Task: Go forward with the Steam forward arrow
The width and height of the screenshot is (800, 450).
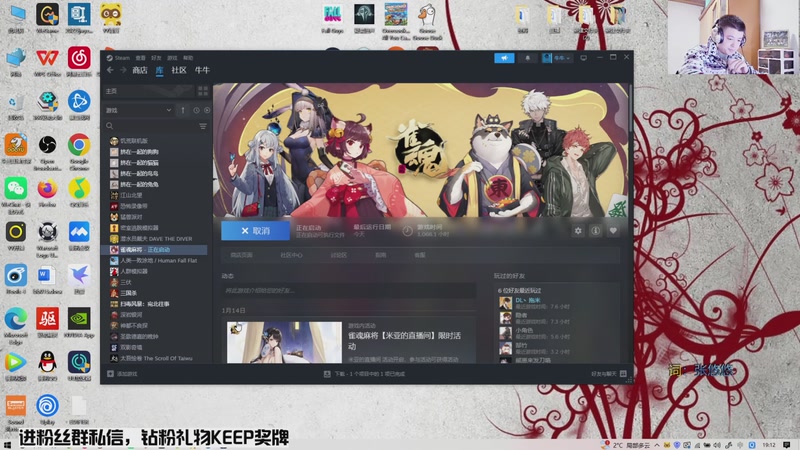Action: point(123,70)
